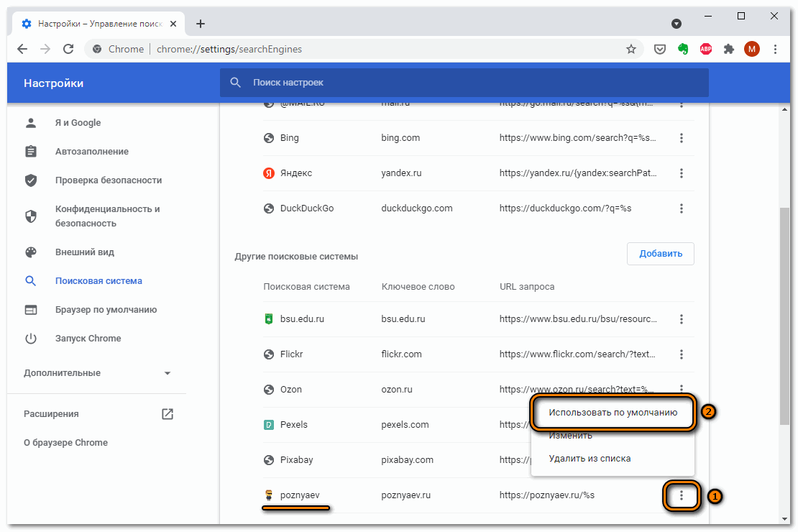Open Конфиденциальность и безопасность settings section

(107, 216)
